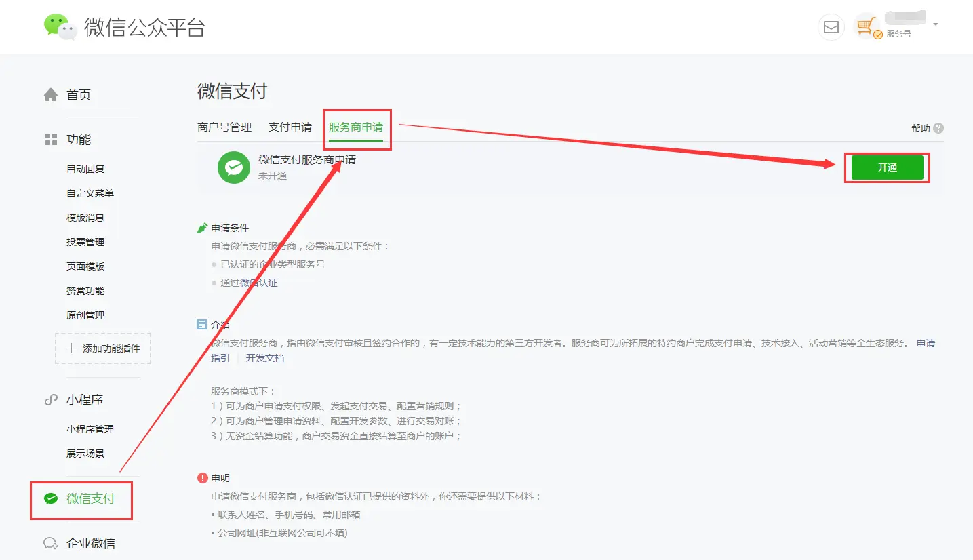The image size is (973, 560).
Task: Switch to the 商户号管理 tab
Action: pyautogui.click(x=224, y=127)
